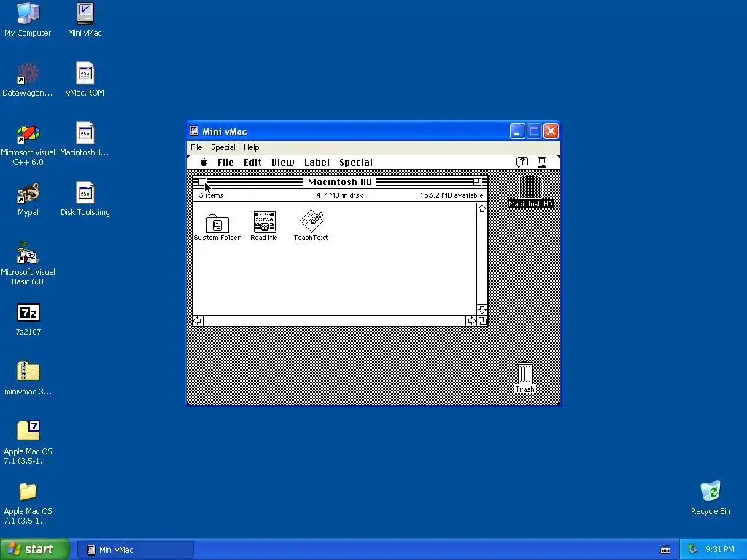Open the Apple menu
The width and height of the screenshot is (747, 560).
coord(204,162)
